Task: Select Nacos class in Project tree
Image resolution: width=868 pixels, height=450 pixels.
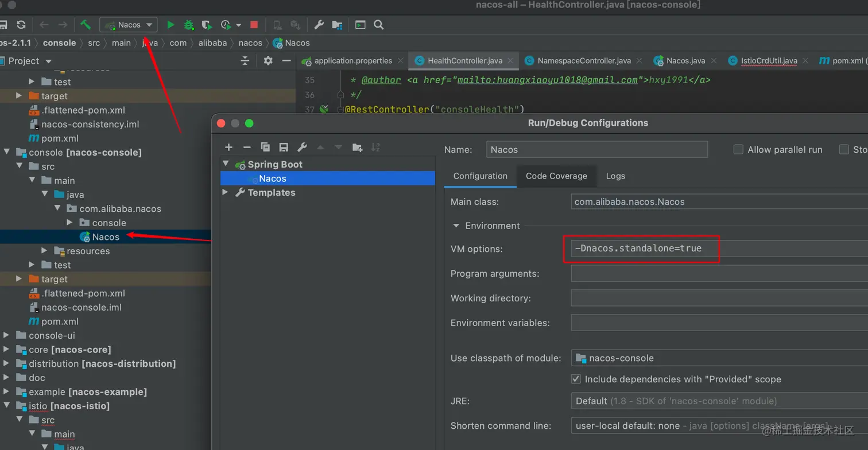Action: (x=106, y=237)
